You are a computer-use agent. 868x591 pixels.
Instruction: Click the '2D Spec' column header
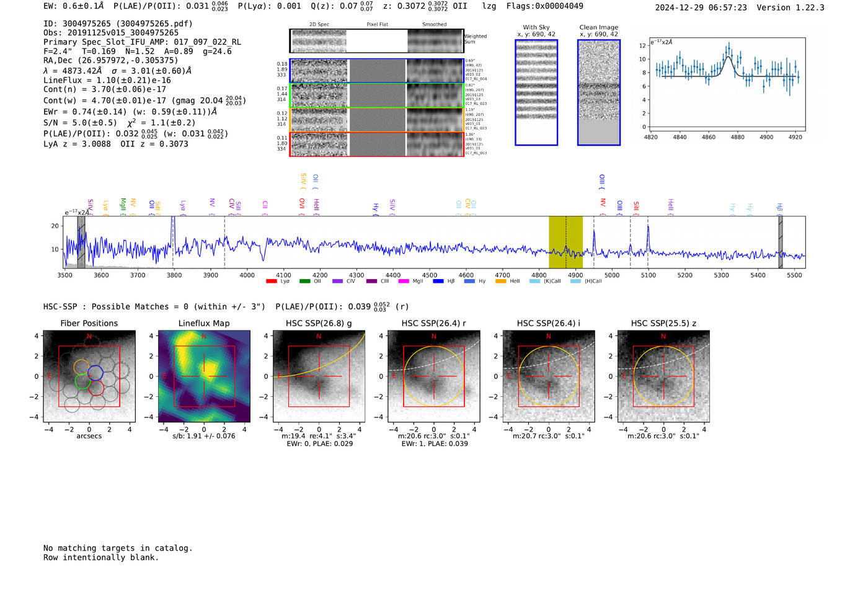319,25
